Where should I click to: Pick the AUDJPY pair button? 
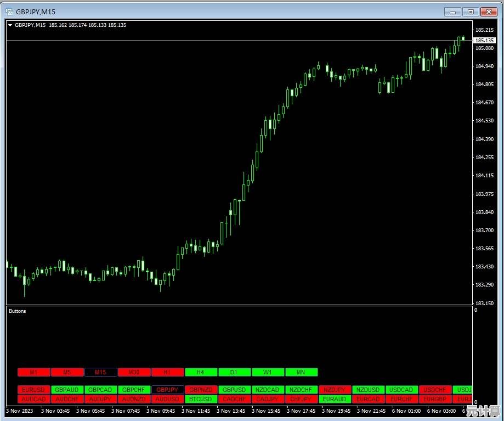(100, 399)
